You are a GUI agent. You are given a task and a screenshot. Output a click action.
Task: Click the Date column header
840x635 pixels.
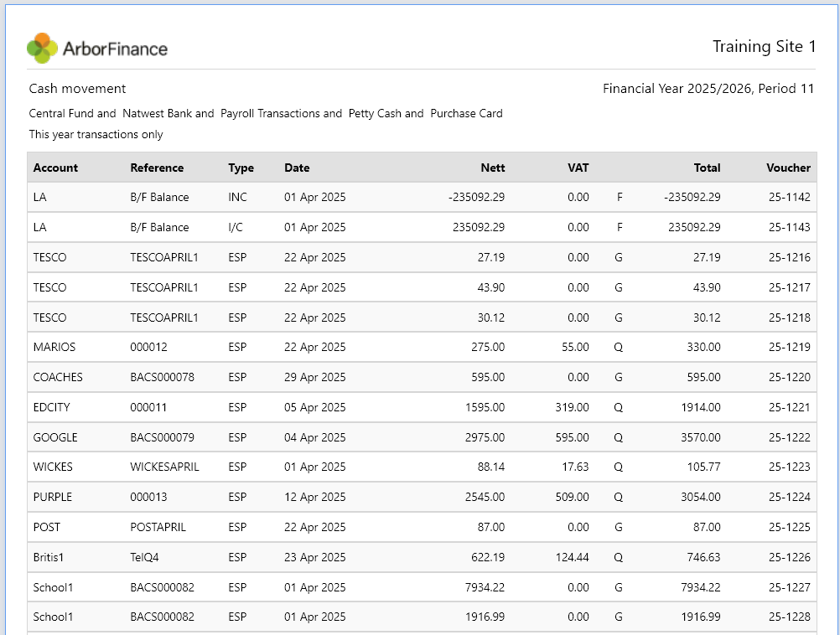[297, 168]
